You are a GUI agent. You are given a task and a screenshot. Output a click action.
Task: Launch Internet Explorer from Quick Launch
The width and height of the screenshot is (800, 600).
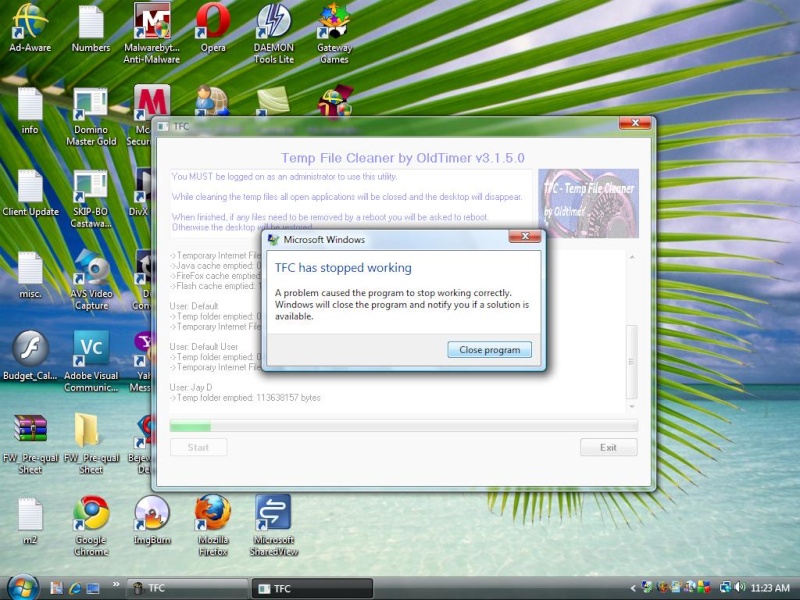[74, 588]
